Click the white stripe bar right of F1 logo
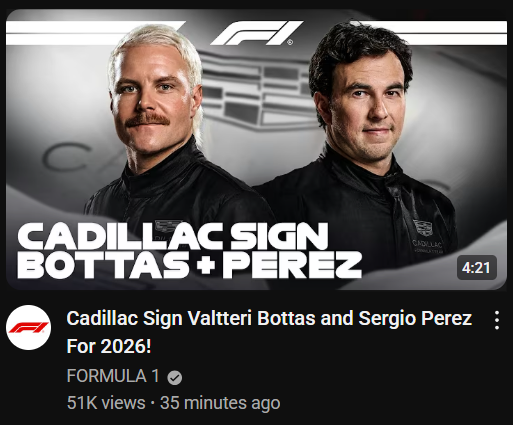The height and width of the screenshot is (425, 513). [430, 33]
